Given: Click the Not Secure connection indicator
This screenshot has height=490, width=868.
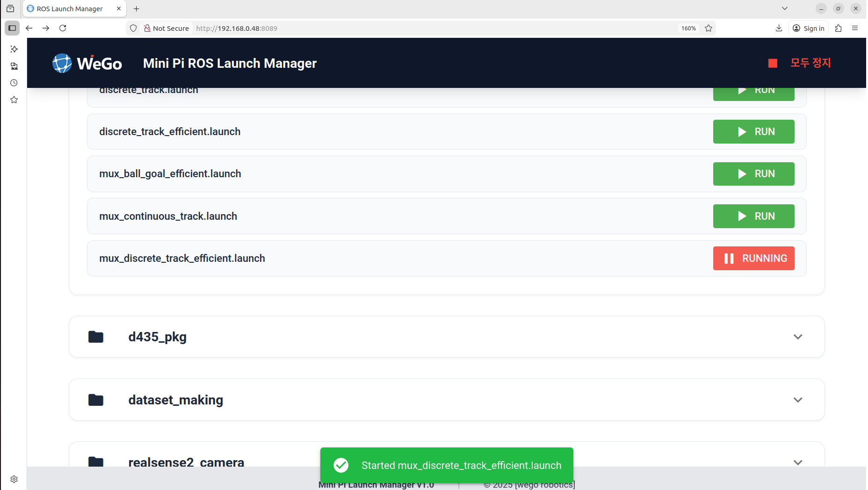Looking at the screenshot, I should [x=166, y=28].
